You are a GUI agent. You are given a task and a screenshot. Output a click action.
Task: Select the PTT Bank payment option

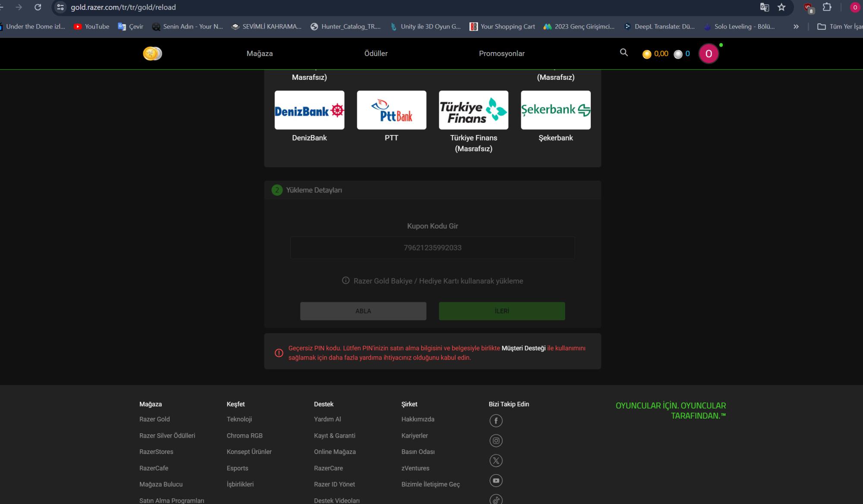(x=391, y=110)
